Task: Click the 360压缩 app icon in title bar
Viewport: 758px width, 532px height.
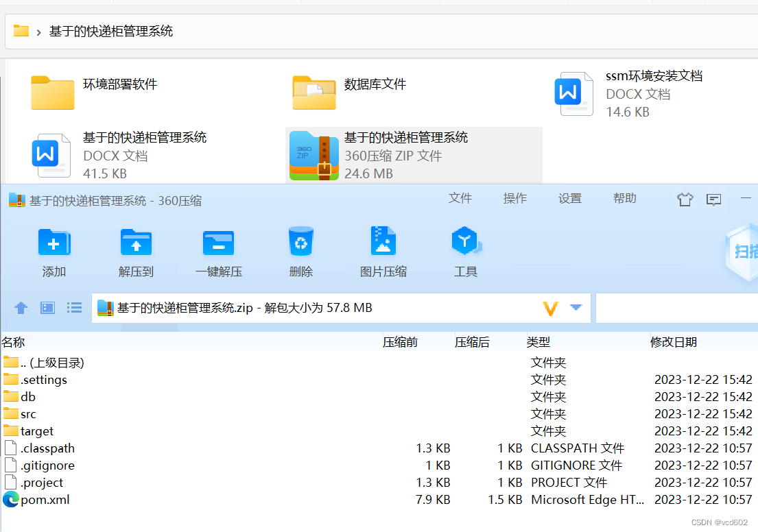Action: pos(17,200)
